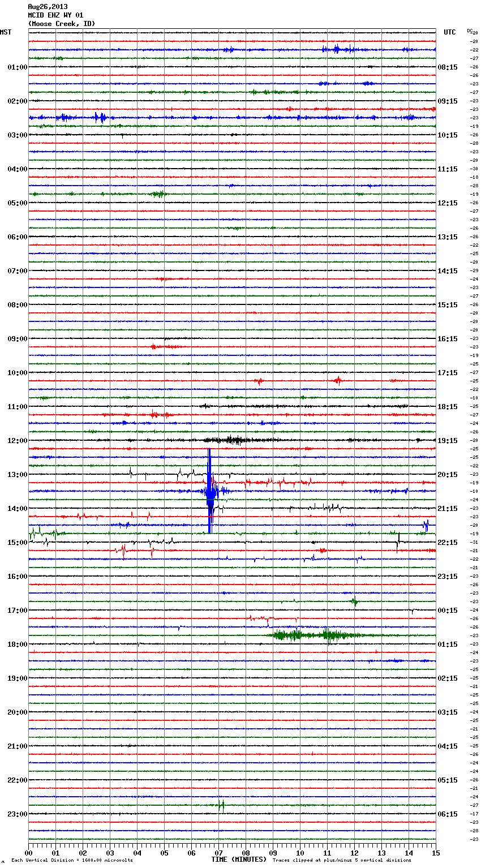Screen dimensions: 481x868
Task: Select the MST time label '16:00'
Action: tap(17, 576)
